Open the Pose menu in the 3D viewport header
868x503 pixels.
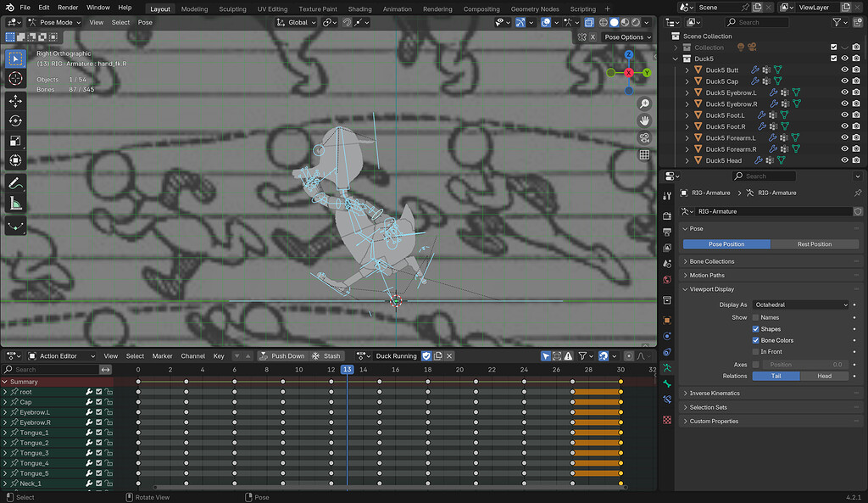coord(145,22)
